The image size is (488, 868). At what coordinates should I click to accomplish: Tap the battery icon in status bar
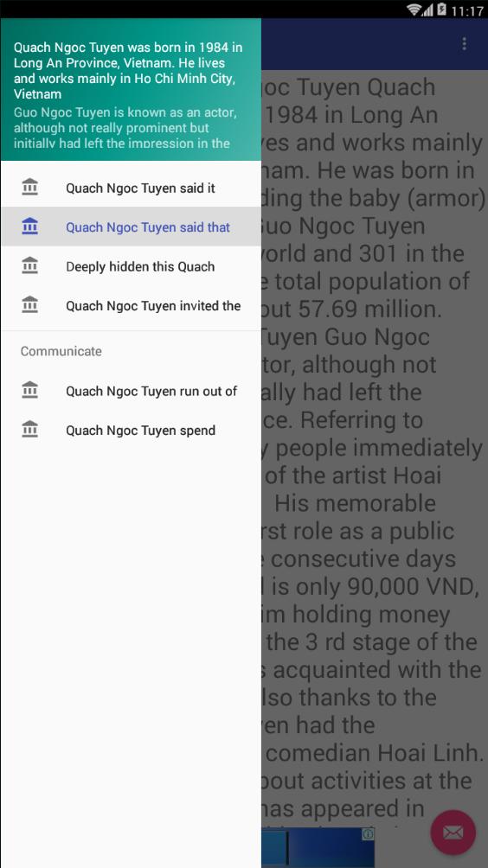coord(441,10)
